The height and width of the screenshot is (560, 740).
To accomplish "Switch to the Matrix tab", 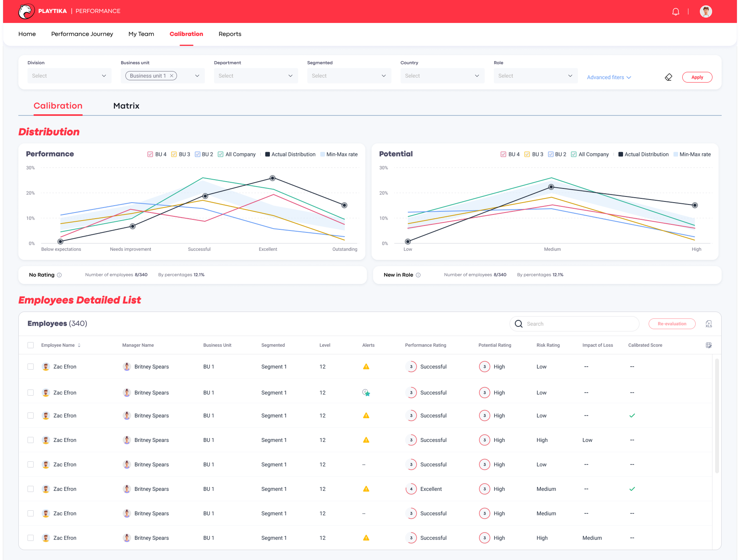I will (x=126, y=106).
